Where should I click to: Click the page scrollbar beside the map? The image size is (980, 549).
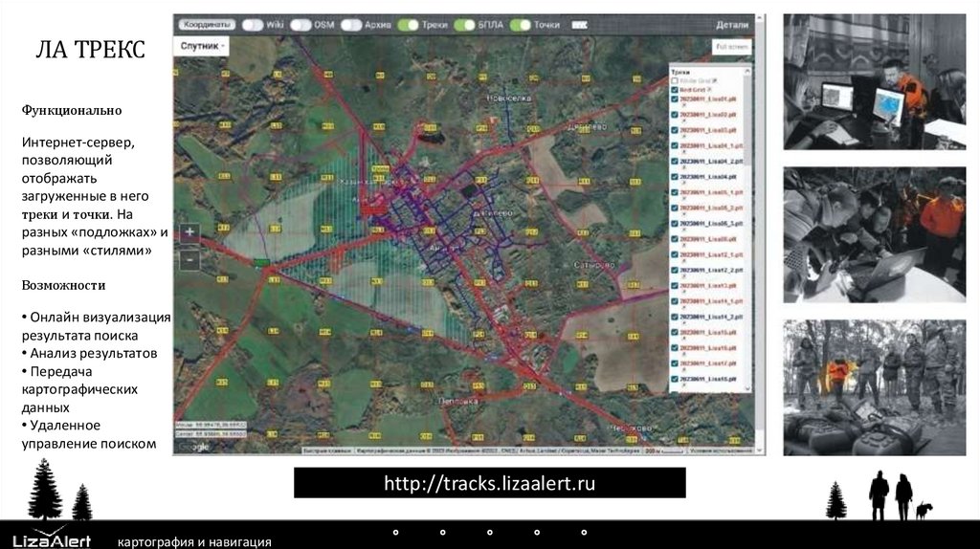pyautogui.click(x=760, y=234)
